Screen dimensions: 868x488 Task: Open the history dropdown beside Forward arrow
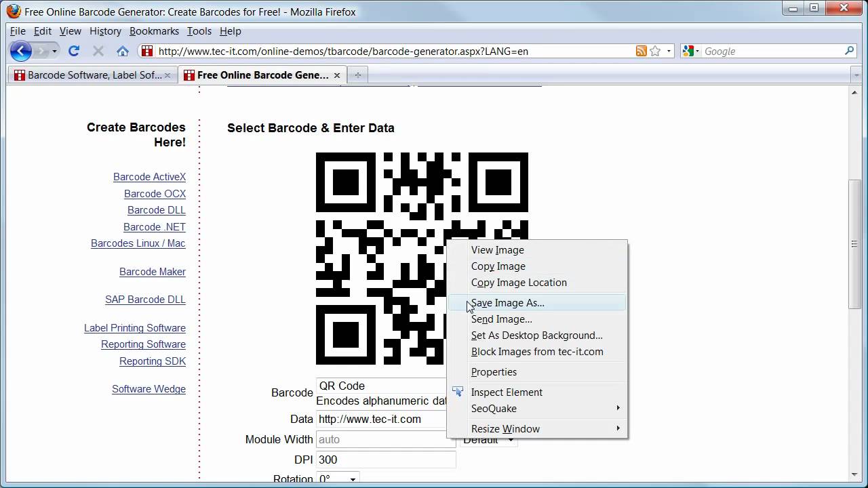tap(55, 51)
